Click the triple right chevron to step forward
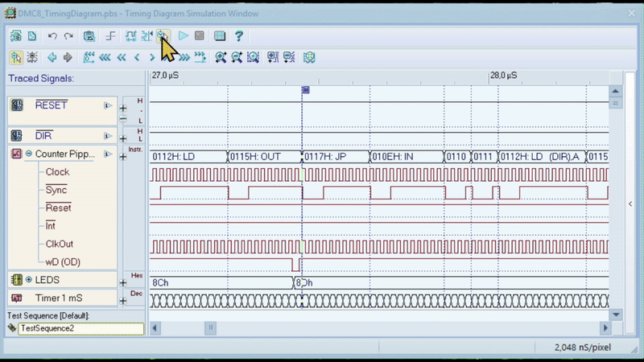 click(184, 57)
